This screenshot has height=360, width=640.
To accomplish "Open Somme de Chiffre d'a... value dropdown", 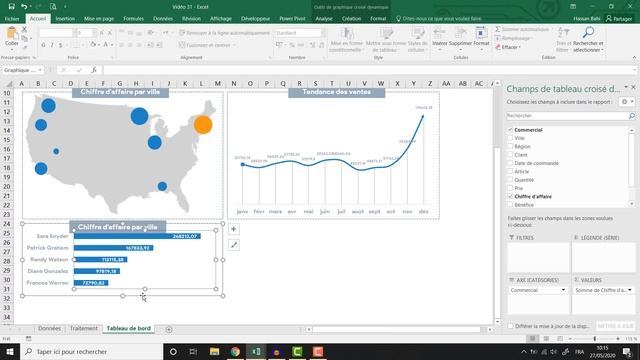I will pyautogui.click(x=630, y=290).
